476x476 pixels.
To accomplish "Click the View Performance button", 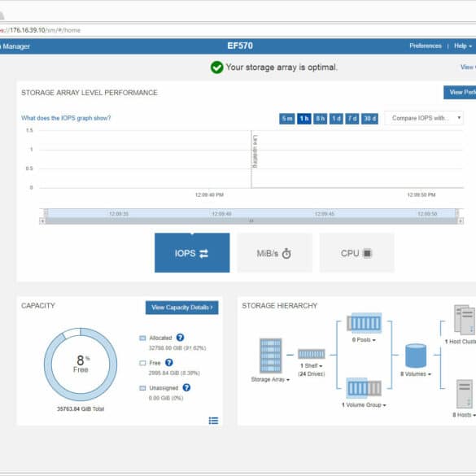I will tap(460, 92).
